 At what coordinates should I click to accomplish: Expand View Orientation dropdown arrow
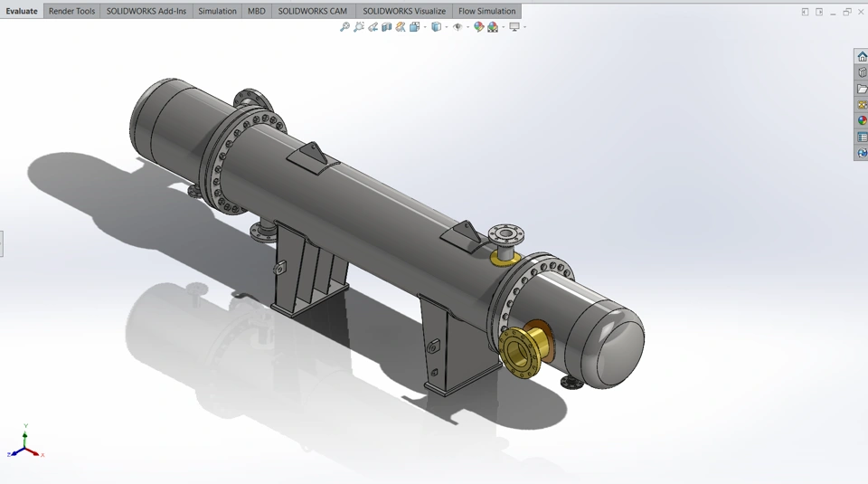425,27
